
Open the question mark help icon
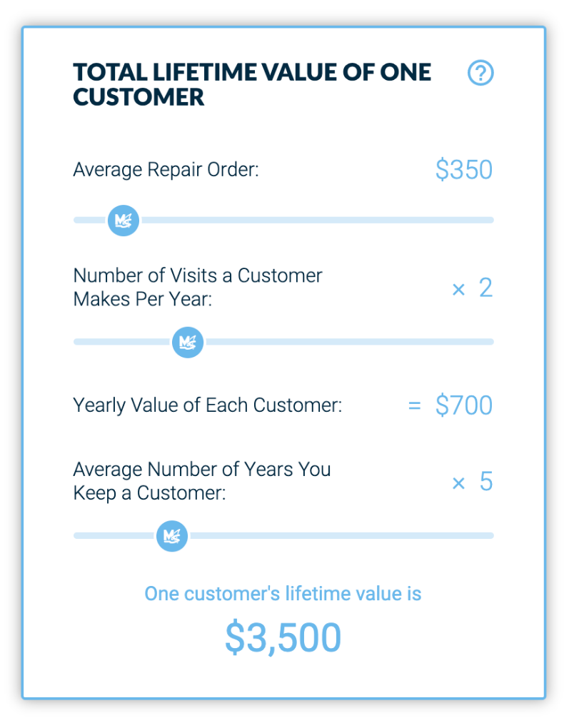point(480,73)
